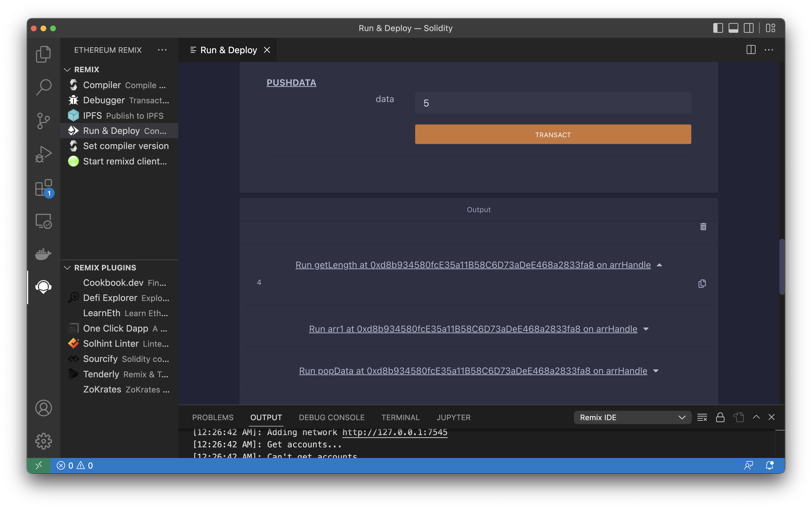812x509 pixels.
Task: Open the Extensions view with badge
Action: pos(43,188)
